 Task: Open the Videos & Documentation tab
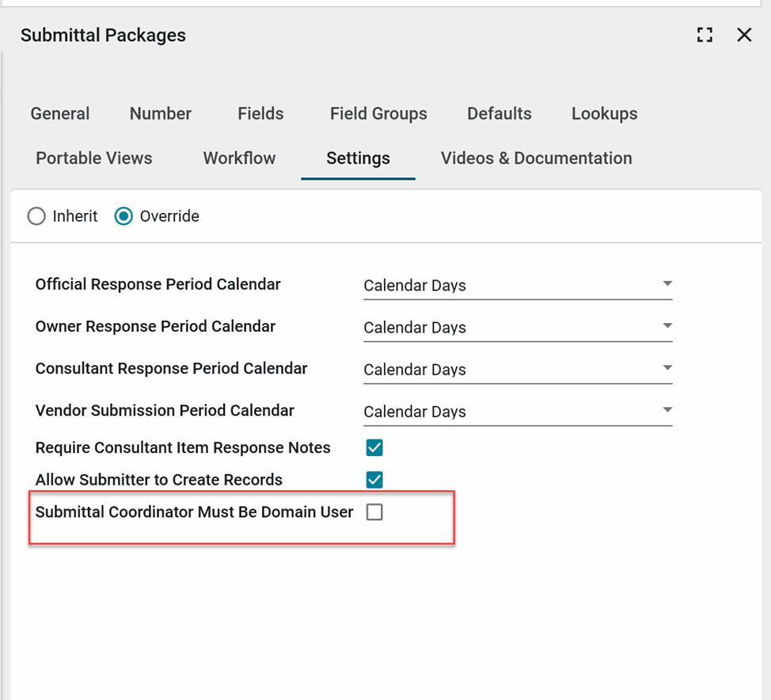(x=537, y=158)
